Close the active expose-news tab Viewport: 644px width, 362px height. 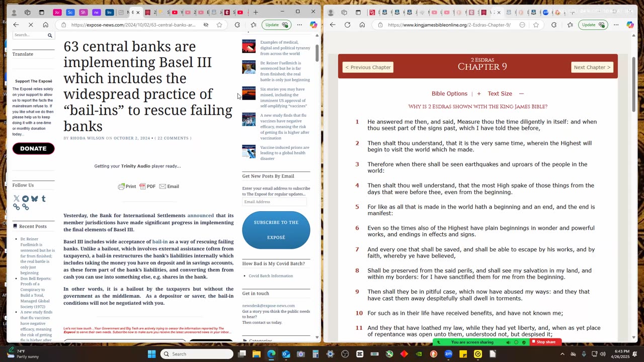[138, 13]
